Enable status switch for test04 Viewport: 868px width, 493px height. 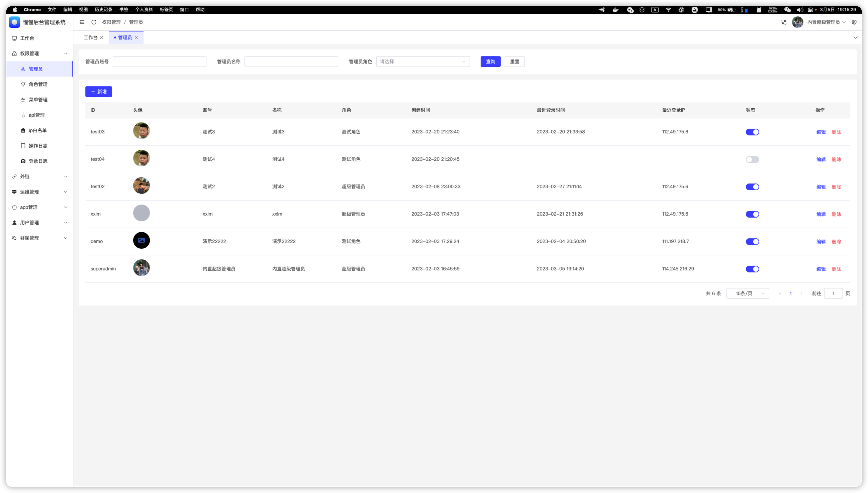pos(752,159)
